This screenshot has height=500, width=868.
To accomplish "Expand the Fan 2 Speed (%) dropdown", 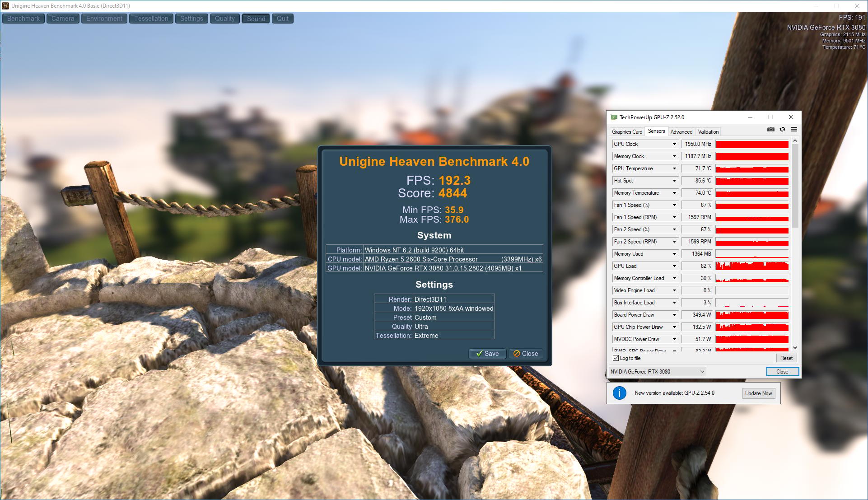I will 674,229.
